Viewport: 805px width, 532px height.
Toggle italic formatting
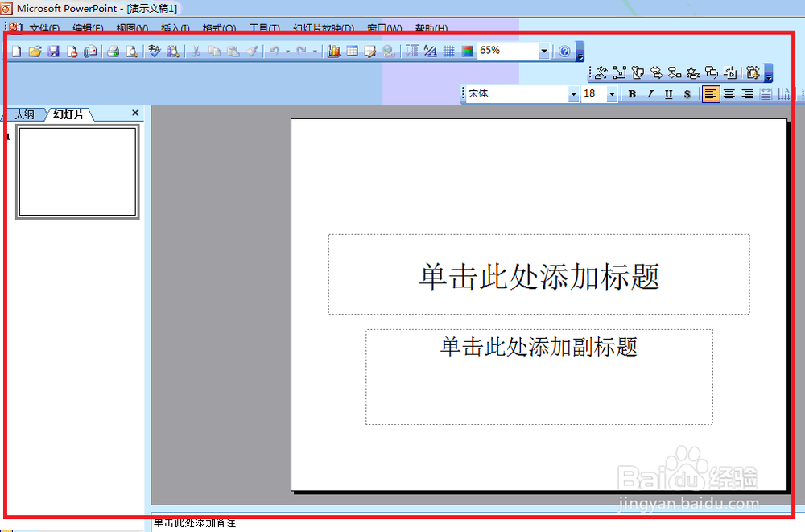pos(650,94)
